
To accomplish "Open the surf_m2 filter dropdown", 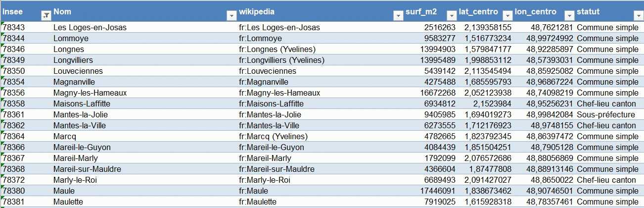I will [451, 15].
